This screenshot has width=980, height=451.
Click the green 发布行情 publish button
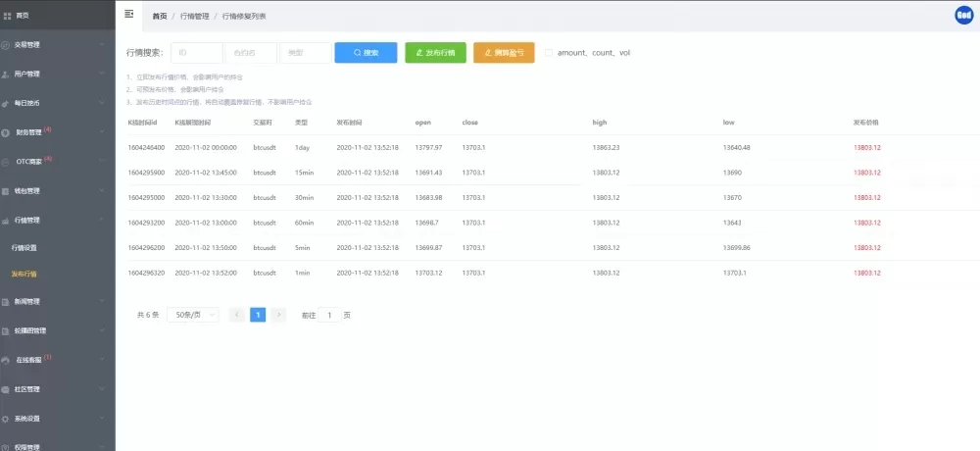[x=435, y=53]
